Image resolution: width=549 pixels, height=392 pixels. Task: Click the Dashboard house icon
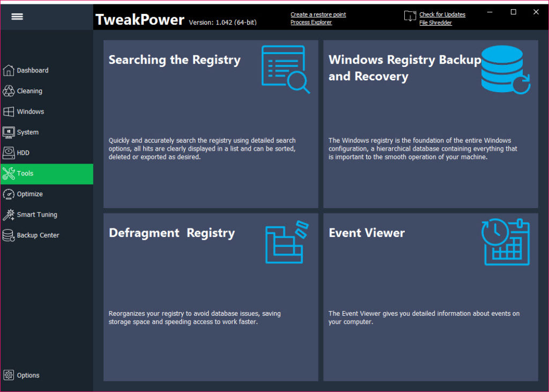click(9, 70)
